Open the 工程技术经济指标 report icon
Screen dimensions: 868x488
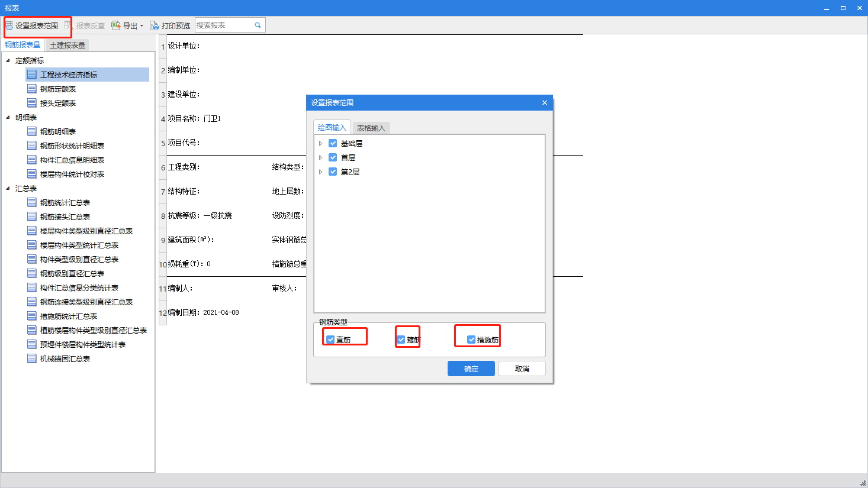[x=32, y=75]
